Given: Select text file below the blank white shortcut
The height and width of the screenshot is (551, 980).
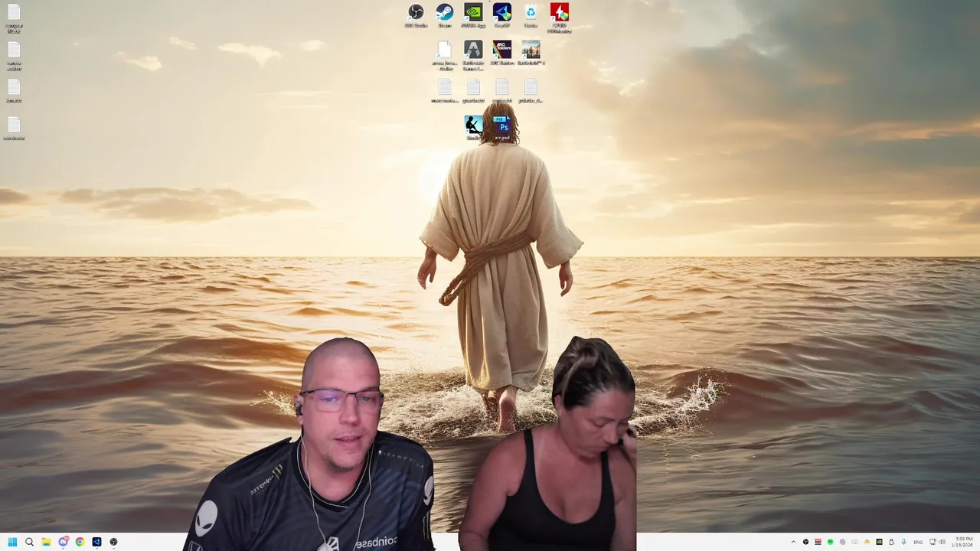Looking at the screenshot, I should point(444,90).
